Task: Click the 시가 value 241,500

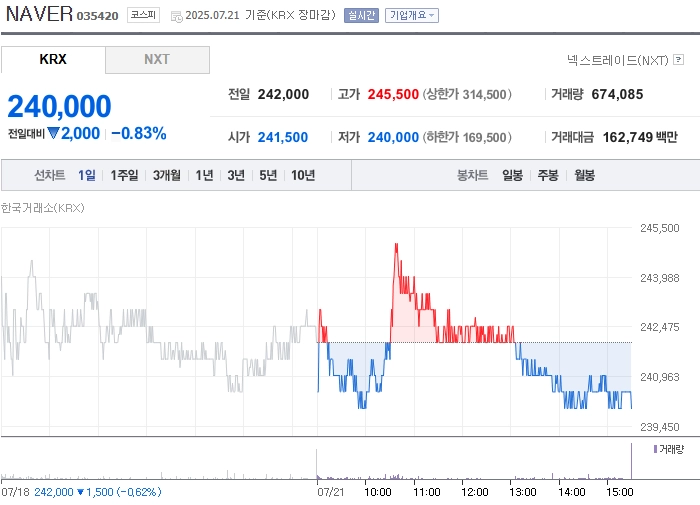Action: point(283,137)
